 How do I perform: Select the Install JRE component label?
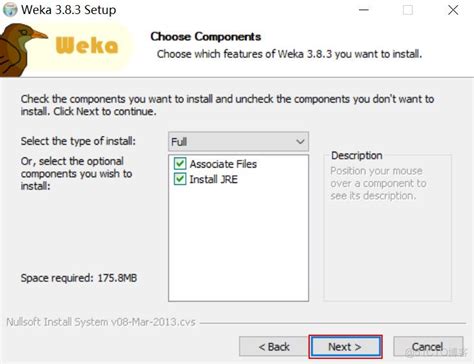213,179
